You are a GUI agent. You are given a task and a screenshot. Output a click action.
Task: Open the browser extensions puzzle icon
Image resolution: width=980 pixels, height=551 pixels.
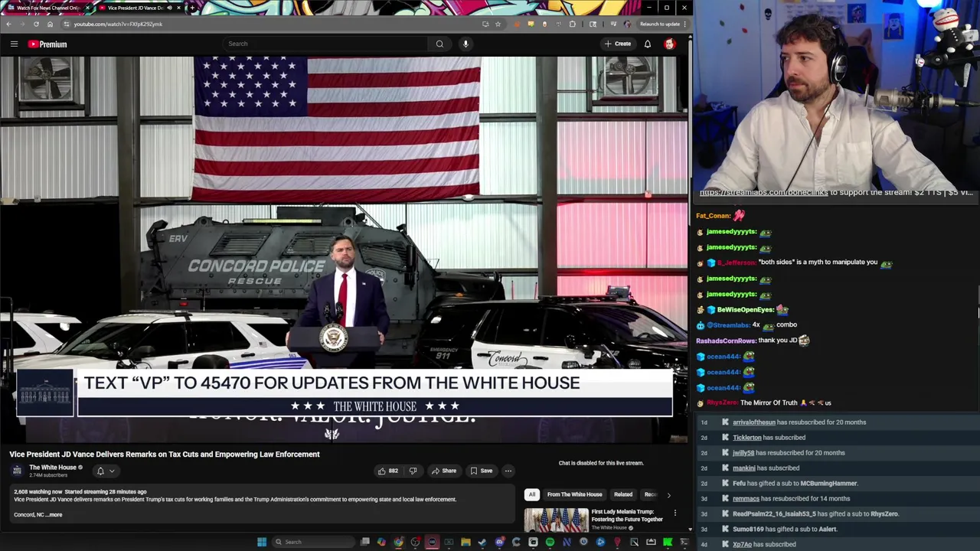point(573,24)
